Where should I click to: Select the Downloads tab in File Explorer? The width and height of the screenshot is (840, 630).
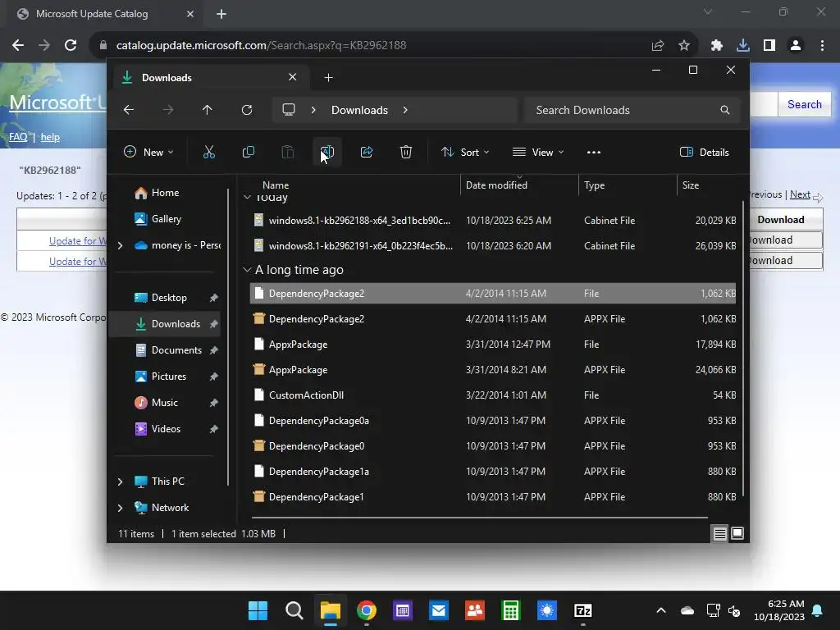coord(209,78)
